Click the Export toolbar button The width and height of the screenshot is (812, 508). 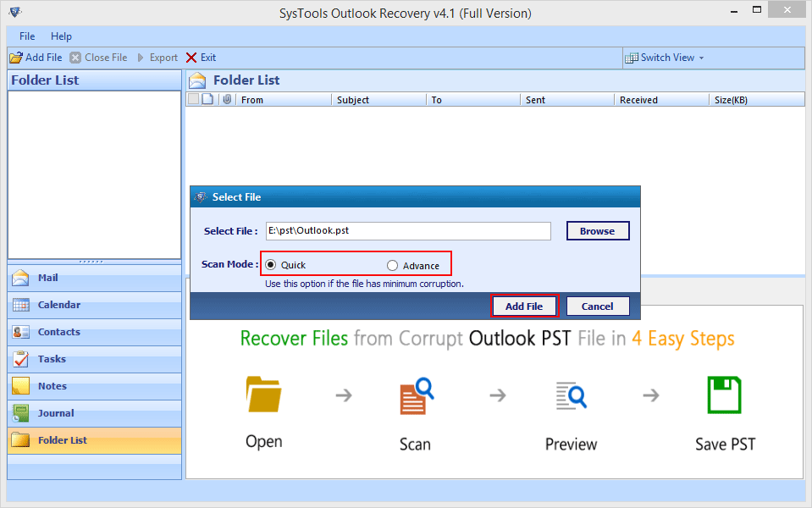point(157,58)
